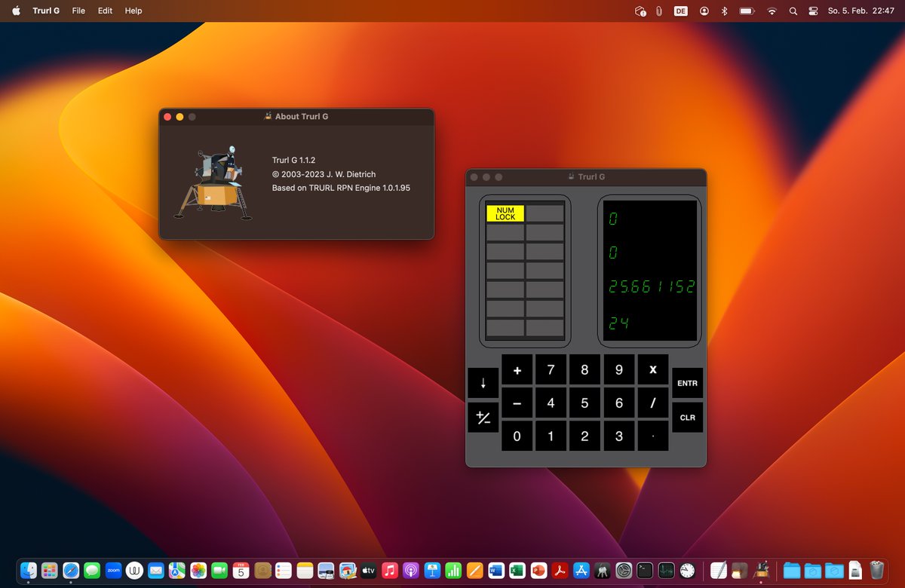Open Safari from the Dock

71,570
